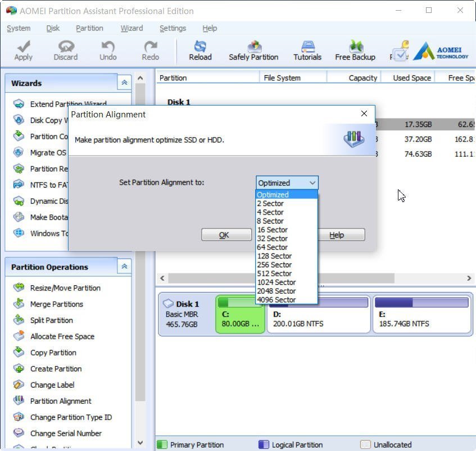The image size is (476, 451).
Task: Choose 4096 Sector alignment option
Action: pyautogui.click(x=287, y=300)
